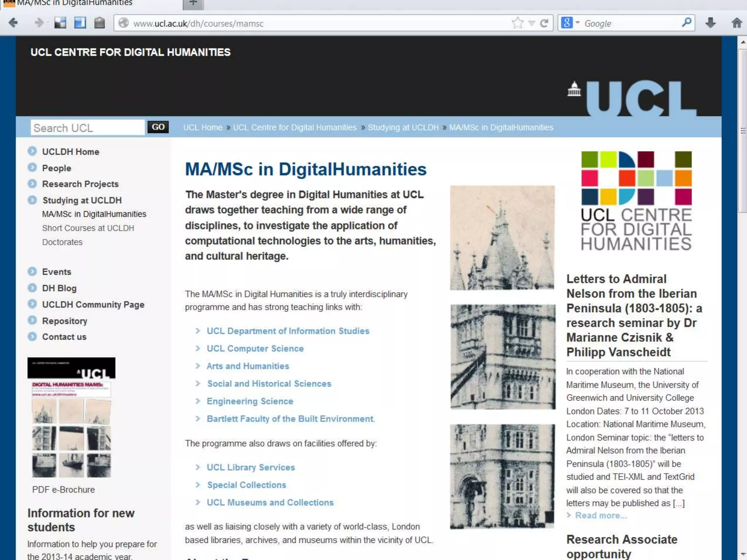747x560 pixels.
Task: Expand Studying at UCLDH sidebar section
Action: (82, 200)
